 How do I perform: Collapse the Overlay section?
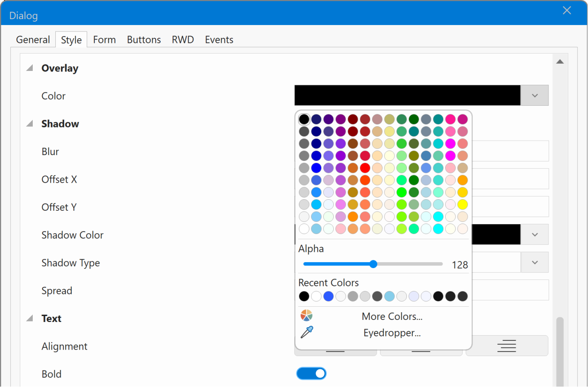[30, 68]
